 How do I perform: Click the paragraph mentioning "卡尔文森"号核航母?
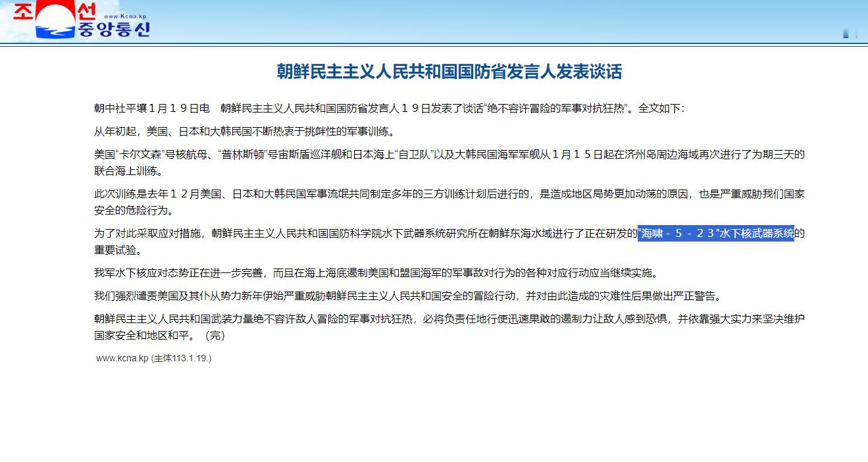(449, 163)
